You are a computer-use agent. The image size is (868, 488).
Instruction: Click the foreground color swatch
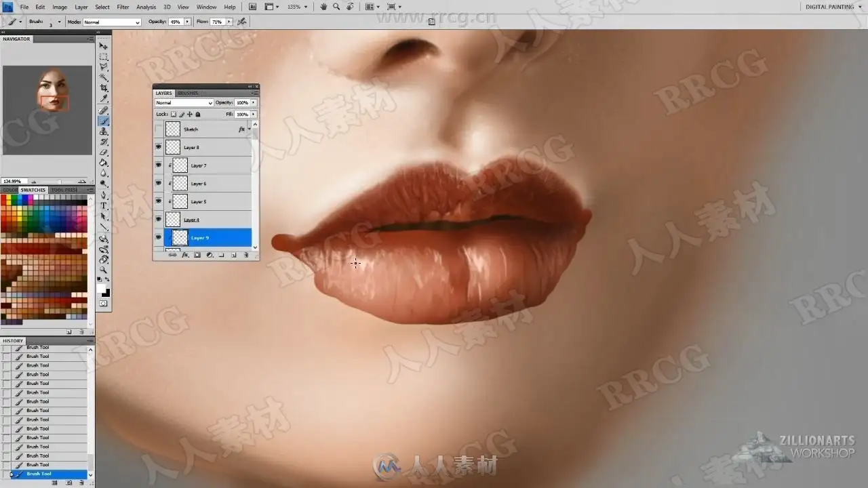click(101, 289)
